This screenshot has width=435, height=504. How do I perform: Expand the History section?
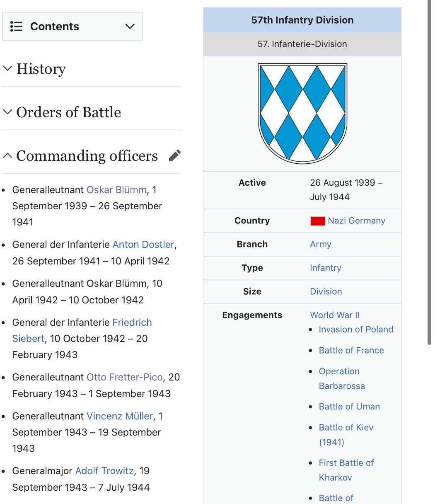pyautogui.click(x=8, y=69)
